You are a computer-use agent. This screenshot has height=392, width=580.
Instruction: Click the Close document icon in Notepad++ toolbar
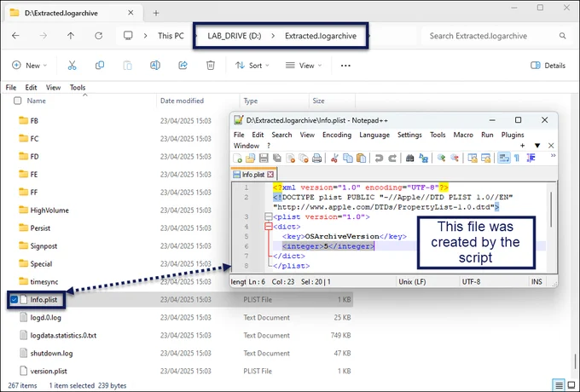click(290, 159)
